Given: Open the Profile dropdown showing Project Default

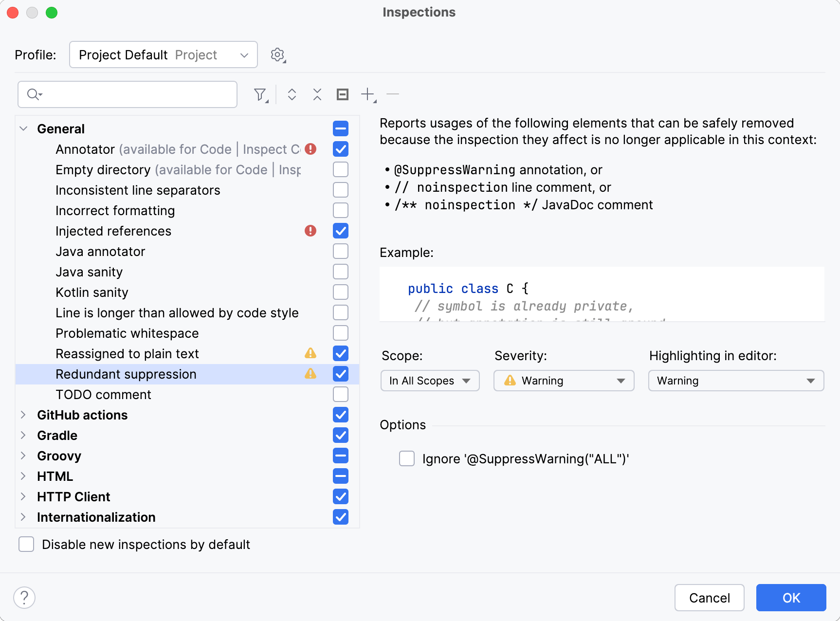Looking at the screenshot, I should click(163, 55).
